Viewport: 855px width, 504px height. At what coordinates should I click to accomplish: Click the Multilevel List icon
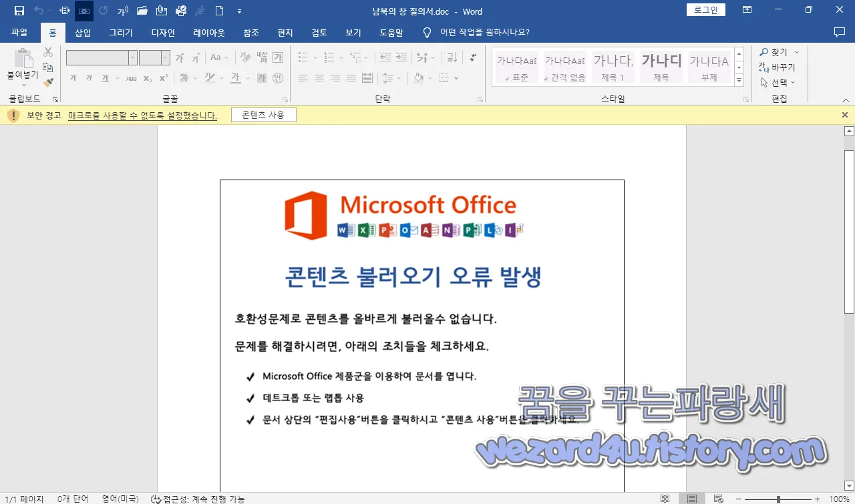click(354, 58)
